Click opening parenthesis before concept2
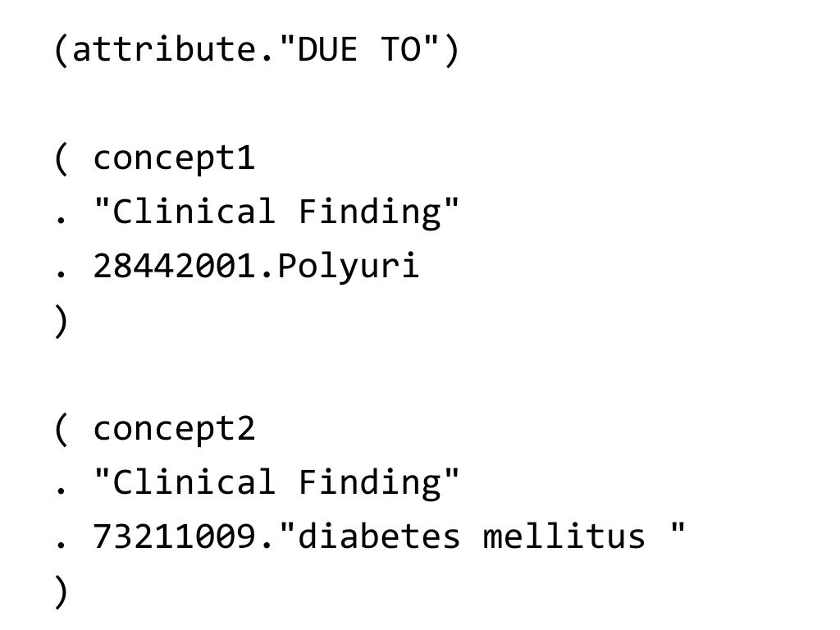Screen dimensions: 840x630 (61, 429)
